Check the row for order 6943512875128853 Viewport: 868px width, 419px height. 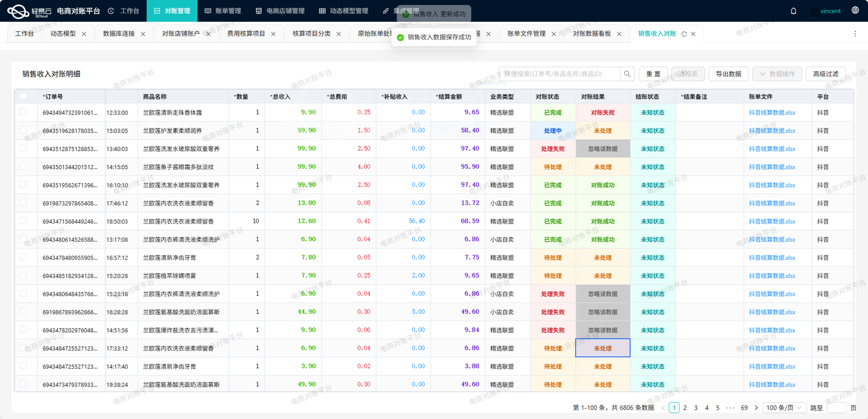pyautogui.click(x=23, y=148)
